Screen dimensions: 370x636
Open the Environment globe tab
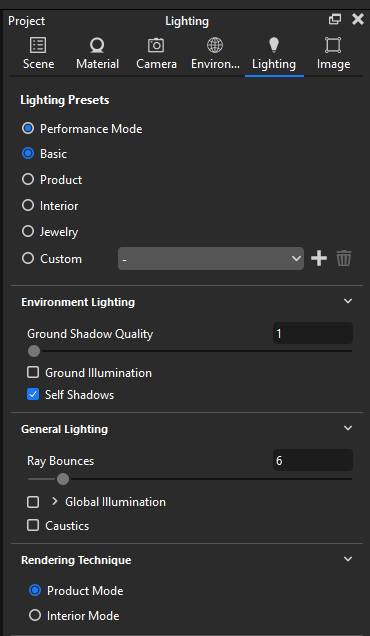tap(215, 45)
